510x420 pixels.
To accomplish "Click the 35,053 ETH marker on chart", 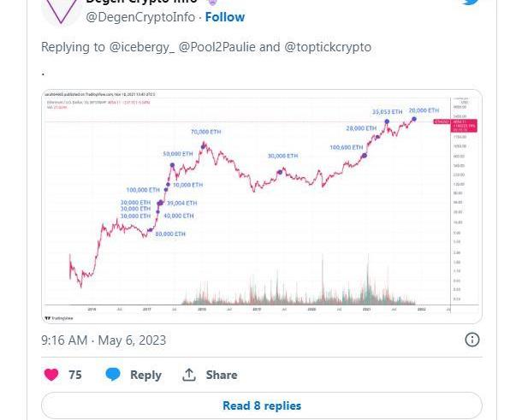I will pos(387,121).
